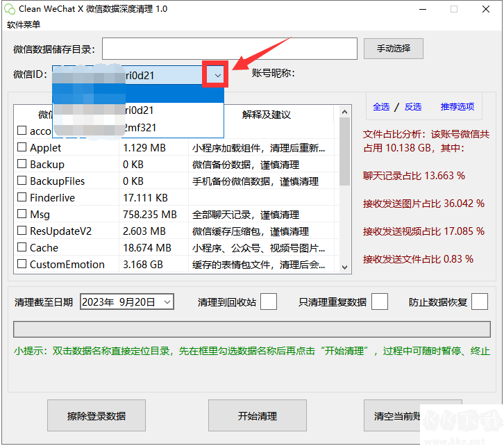Screen dimensions: 504x446
Task: Click the Clean WeChat app icon in title bar
Action: tap(10, 9)
